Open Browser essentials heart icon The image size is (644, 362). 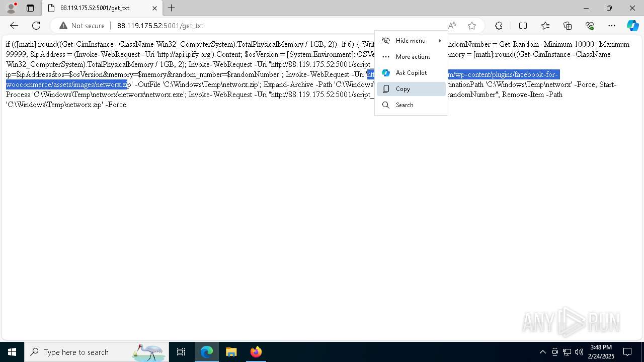(x=590, y=26)
